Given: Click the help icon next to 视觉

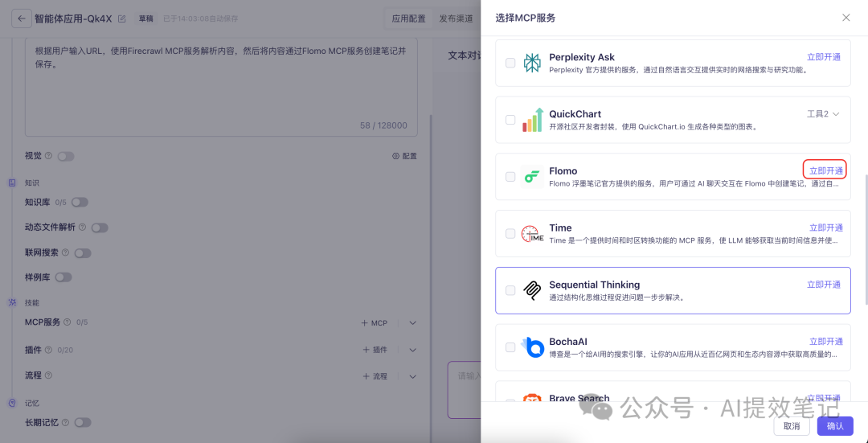Looking at the screenshot, I should [48, 156].
